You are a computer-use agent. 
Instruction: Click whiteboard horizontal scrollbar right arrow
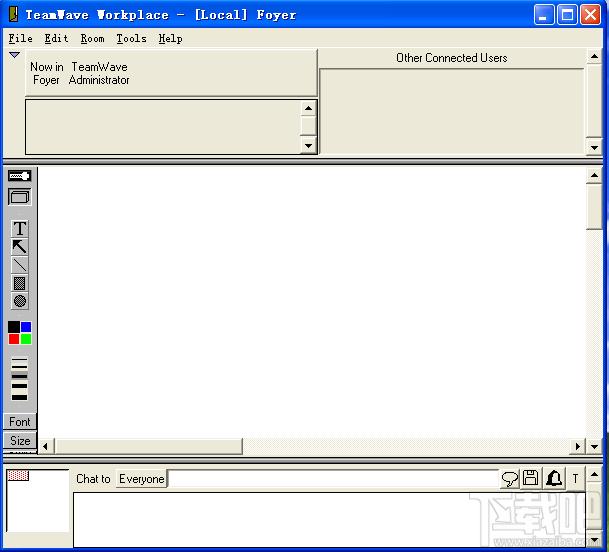[578, 447]
